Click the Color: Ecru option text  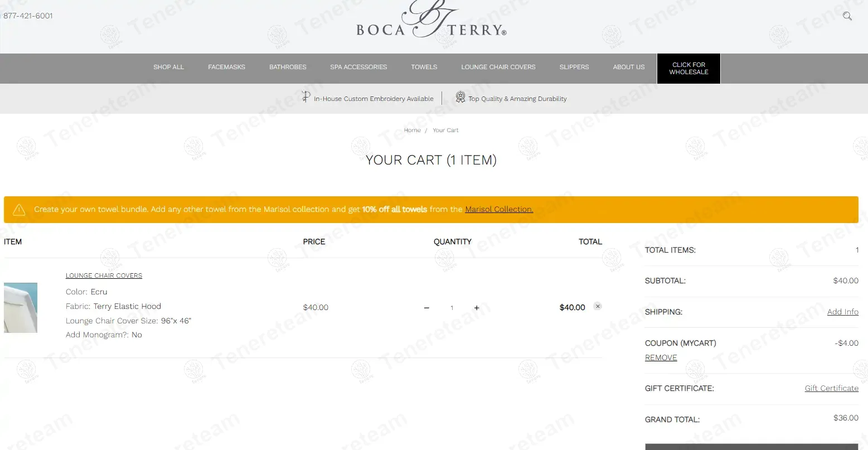tap(86, 292)
